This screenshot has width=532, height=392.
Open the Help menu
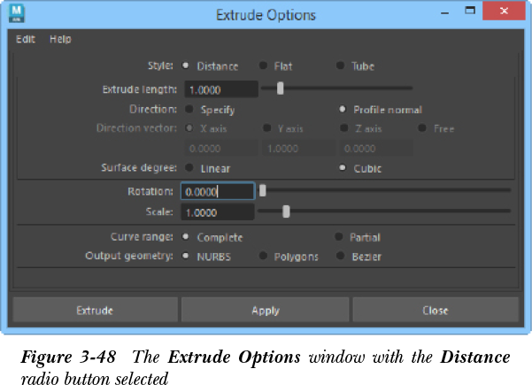[x=60, y=39]
